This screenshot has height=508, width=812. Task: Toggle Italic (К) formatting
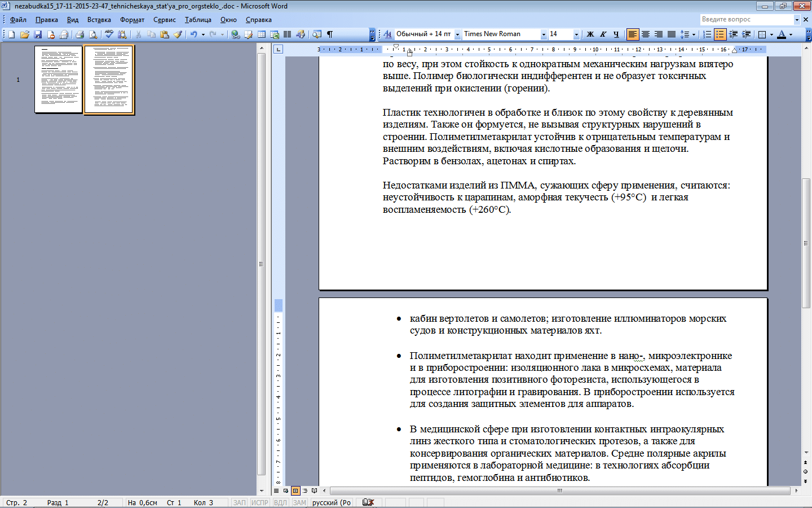click(603, 34)
